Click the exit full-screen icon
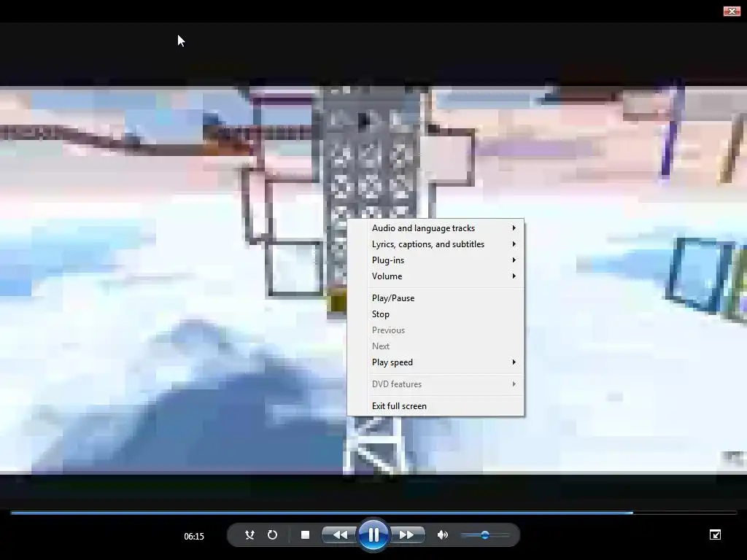 [x=715, y=534]
